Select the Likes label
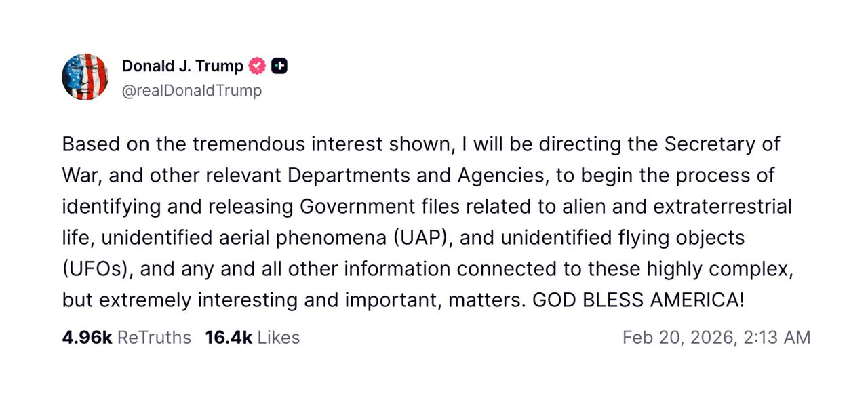Screen dimensions: 868x402 coord(278,337)
